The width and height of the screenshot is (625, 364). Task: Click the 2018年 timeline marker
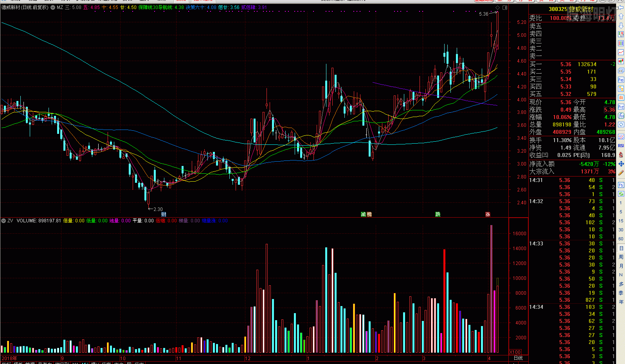9,358
